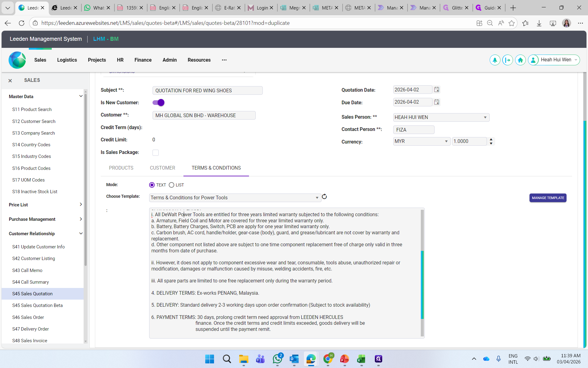Go back in browser history
The image size is (588, 368).
coord(8,23)
